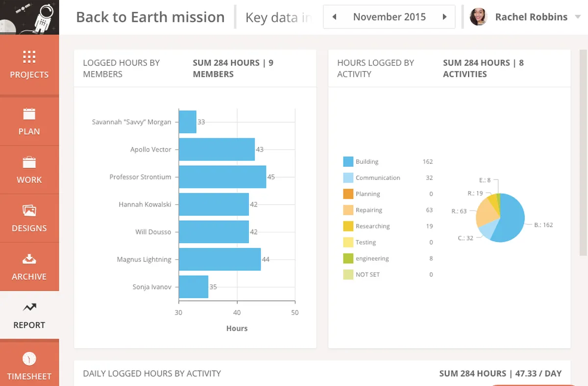Viewport: 588px width, 386px height.
Task: Open the Archive download icon
Action: (29, 259)
